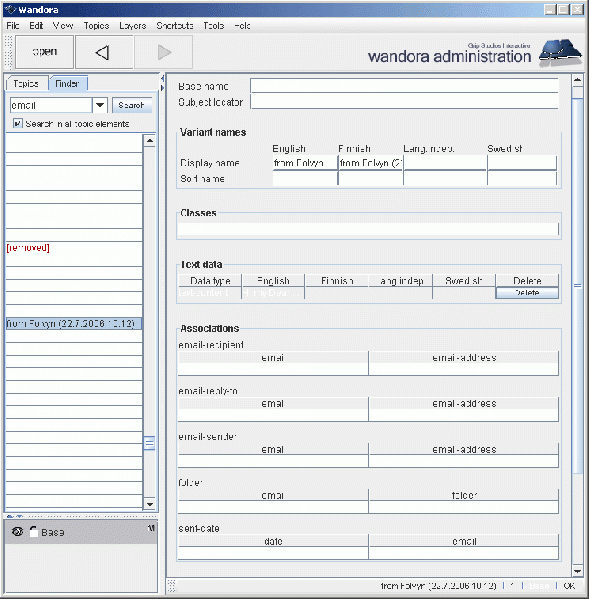The image size is (589, 599).
Task: Click the Classes empty field
Action: [368, 229]
